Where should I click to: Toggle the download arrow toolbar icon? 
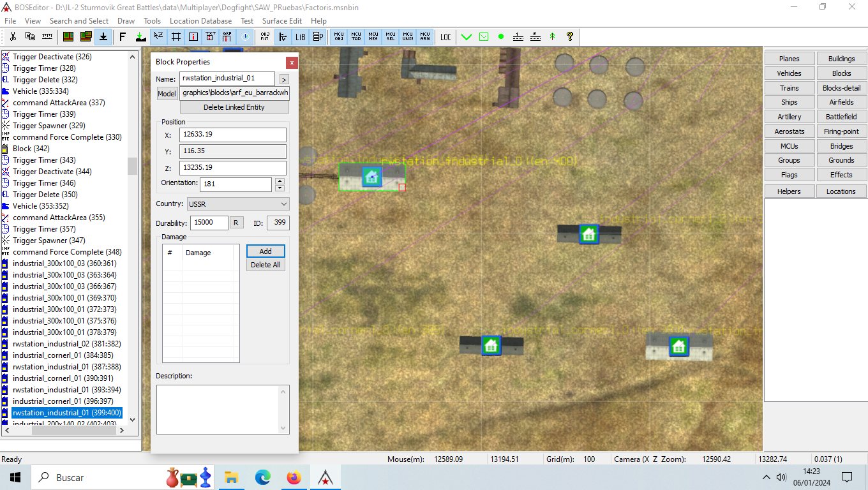pyautogui.click(x=103, y=36)
